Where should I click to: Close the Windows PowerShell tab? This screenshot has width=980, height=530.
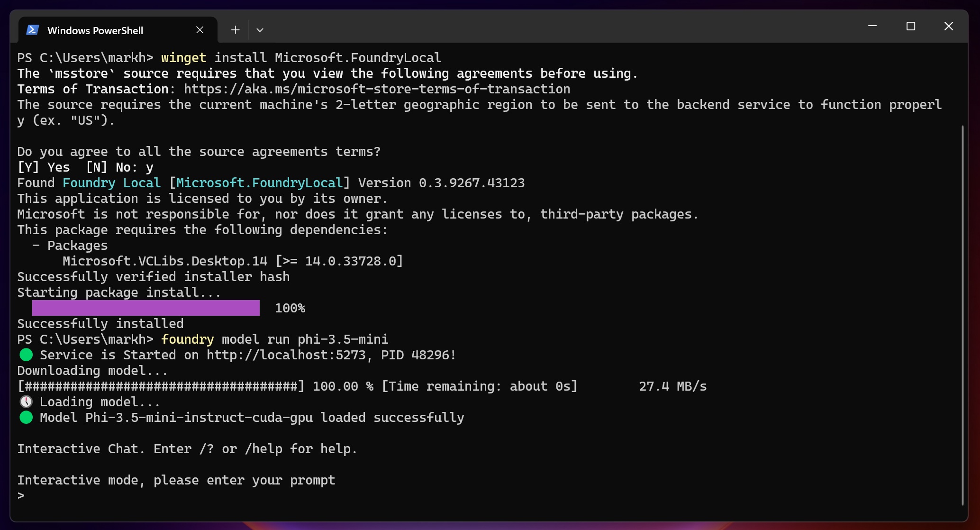click(x=200, y=30)
